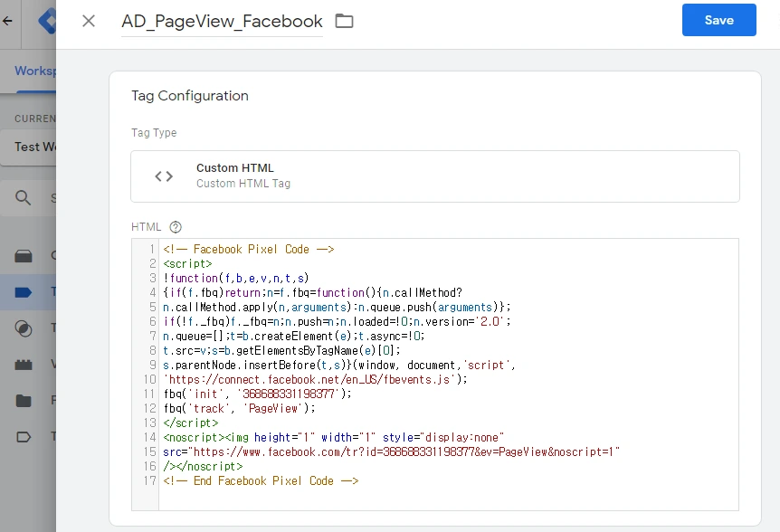This screenshot has height=532, width=780.
Task: Open the Folders icon in the sidebar
Action: (24, 400)
